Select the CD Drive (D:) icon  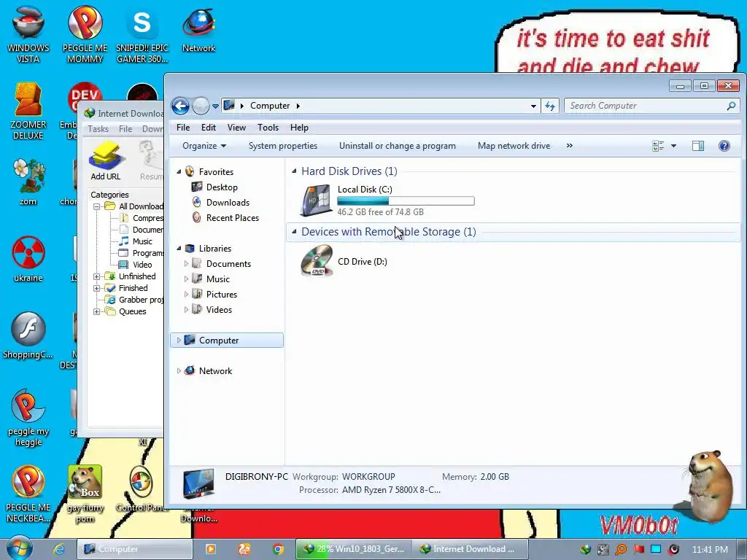[317, 261]
